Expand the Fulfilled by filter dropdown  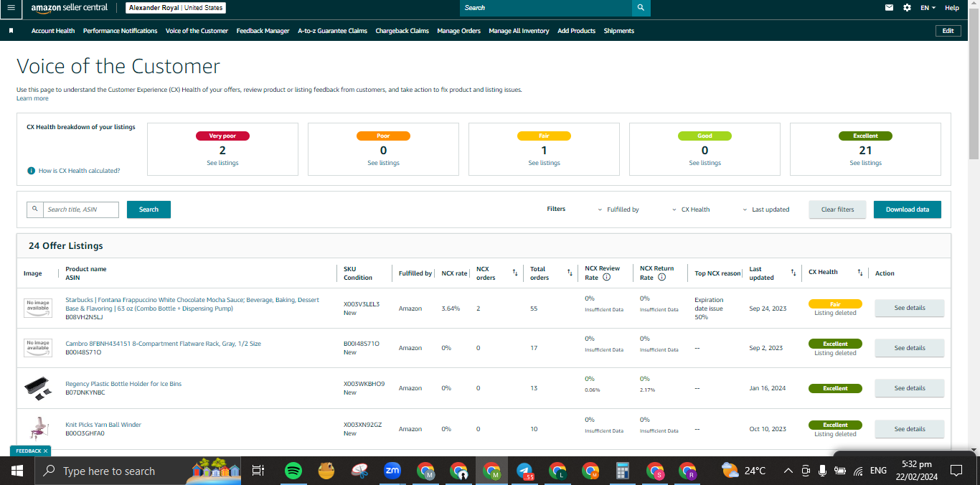pyautogui.click(x=618, y=209)
